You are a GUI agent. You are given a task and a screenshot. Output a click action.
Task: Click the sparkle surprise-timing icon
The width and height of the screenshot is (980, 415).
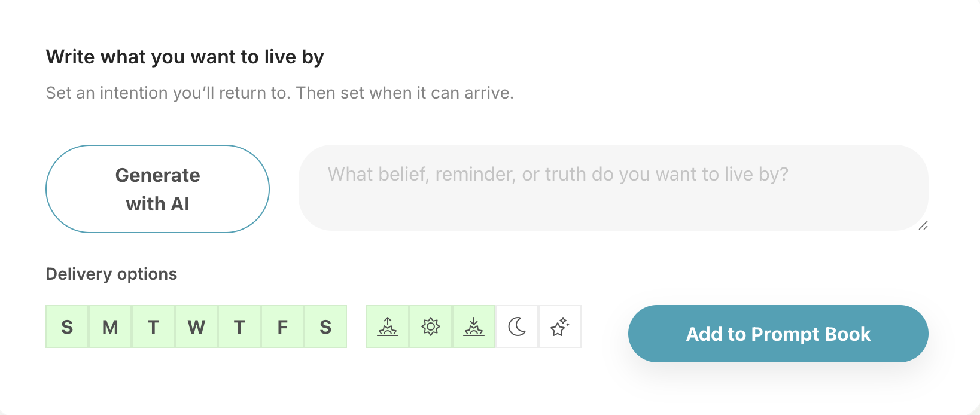point(559,326)
